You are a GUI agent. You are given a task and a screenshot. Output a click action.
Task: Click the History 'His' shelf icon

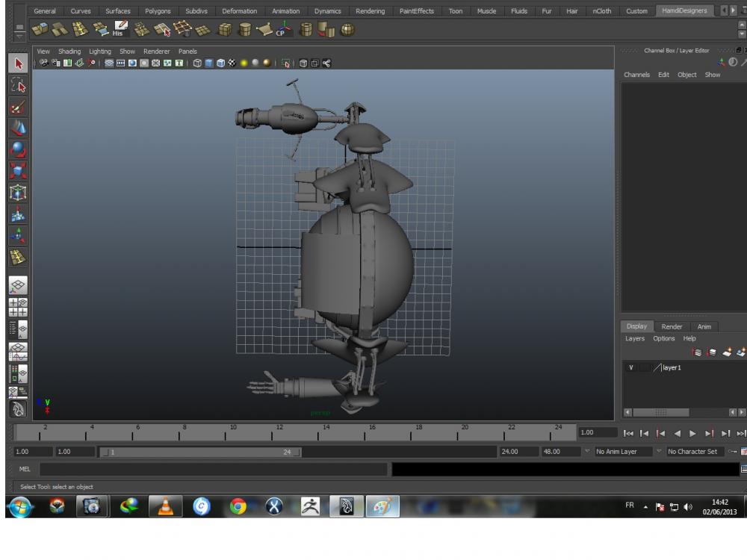(120, 29)
